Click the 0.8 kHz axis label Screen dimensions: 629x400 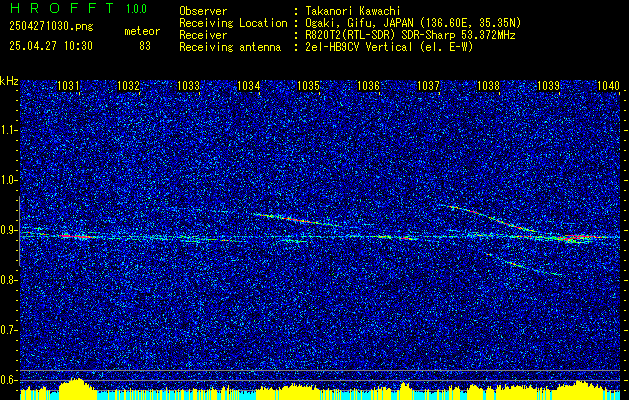(x=8, y=280)
